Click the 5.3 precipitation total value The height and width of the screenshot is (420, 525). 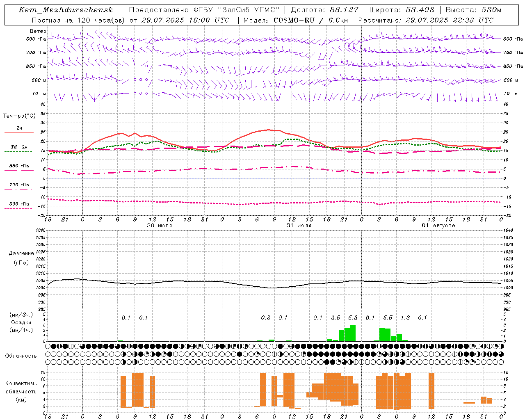pos(353,317)
